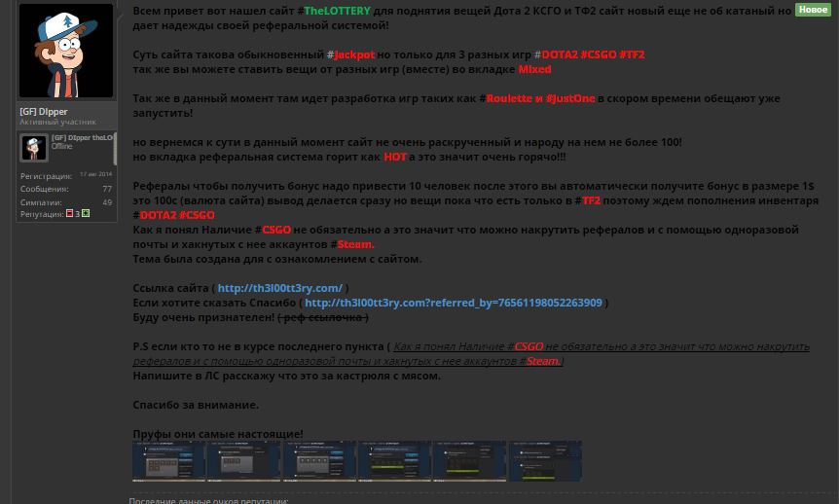This screenshot has height=504, width=839.
Task: Open the [GF] Dipper user profile name
Action: pyautogui.click(x=44, y=111)
